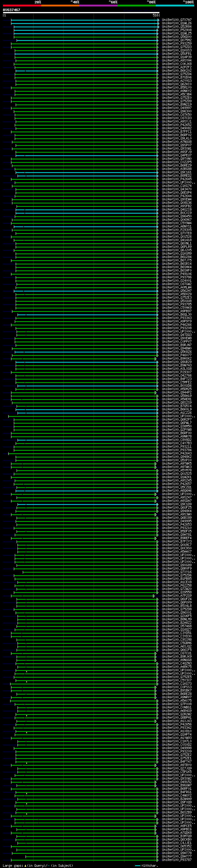Select the UniRef100_P42652 hit label
Viewport: 197px width, 868px height.
pos(177,125)
